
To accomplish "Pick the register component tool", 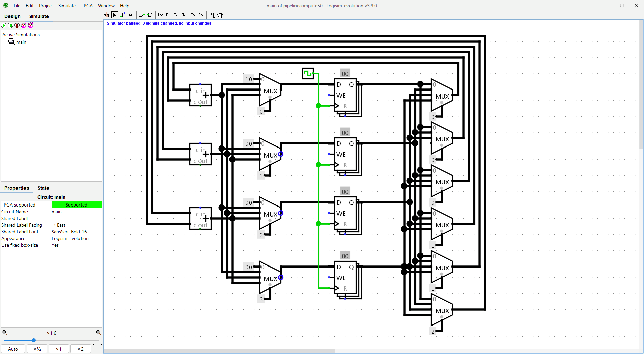I will (x=220, y=15).
